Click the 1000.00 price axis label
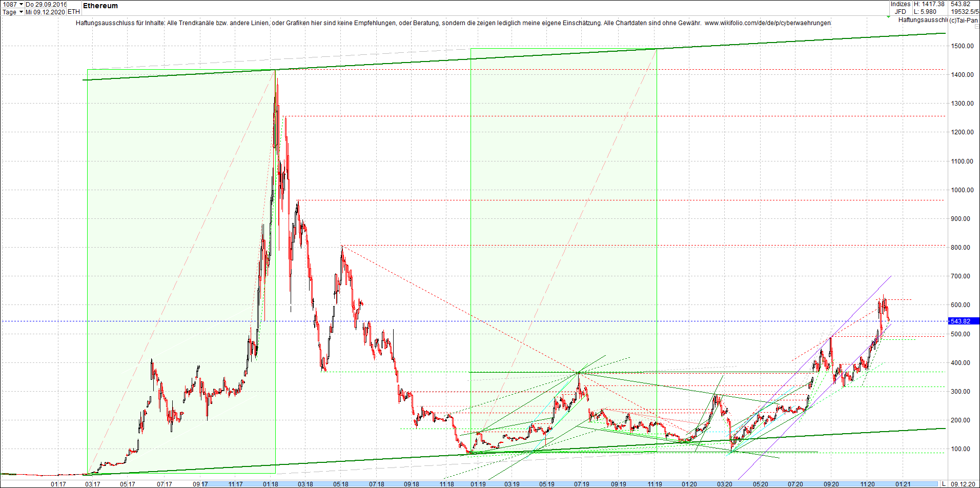The height and width of the screenshot is (488, 980). [x=962, y=190]
